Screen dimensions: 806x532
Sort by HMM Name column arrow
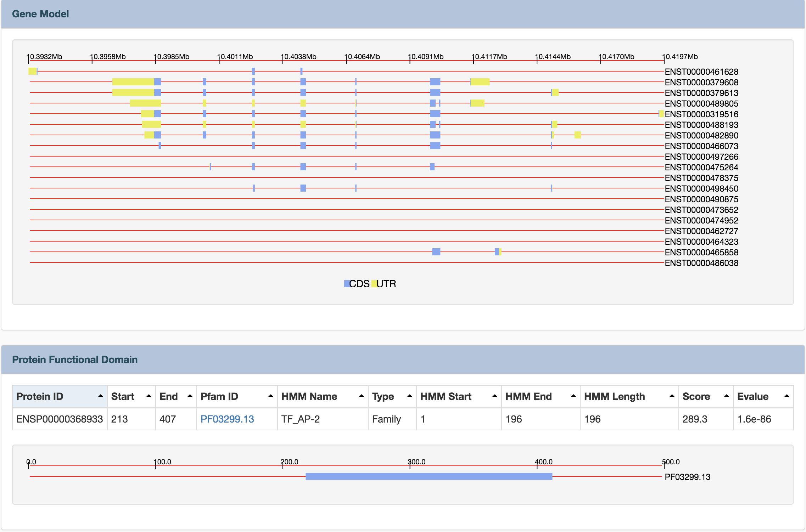pyautogui.click(x=362, y=396)
